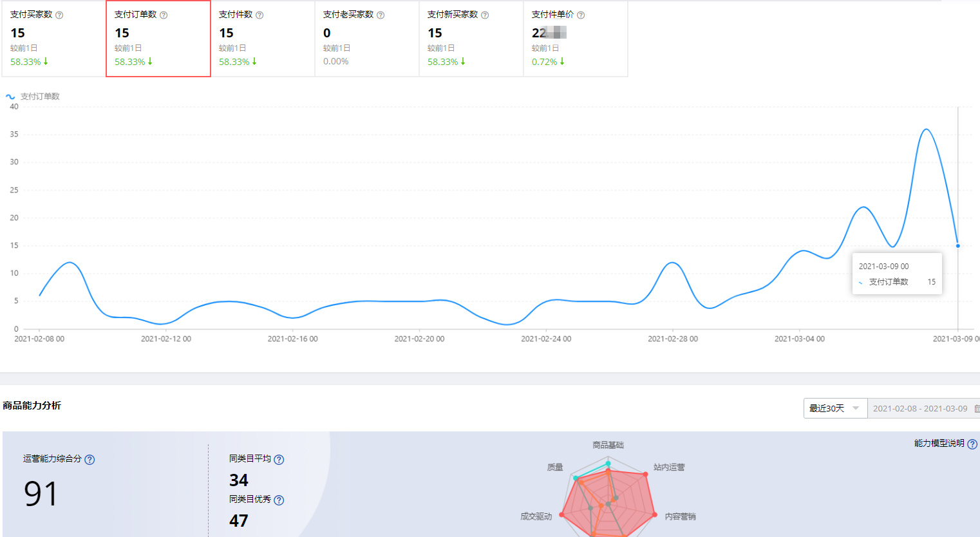Click the 2021-02-08 00 axis label
The height and width of the screenshot is (537, 980).
(x=39, y=339)
